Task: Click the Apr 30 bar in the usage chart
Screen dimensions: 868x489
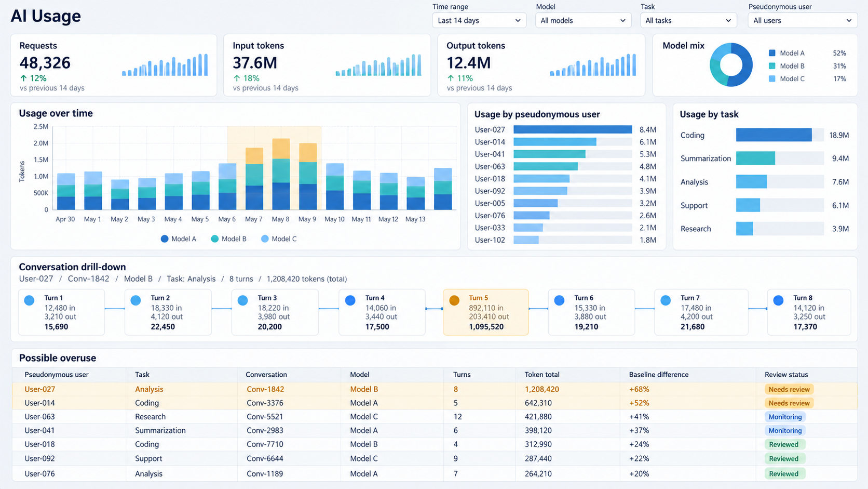Action: [66, 191]
